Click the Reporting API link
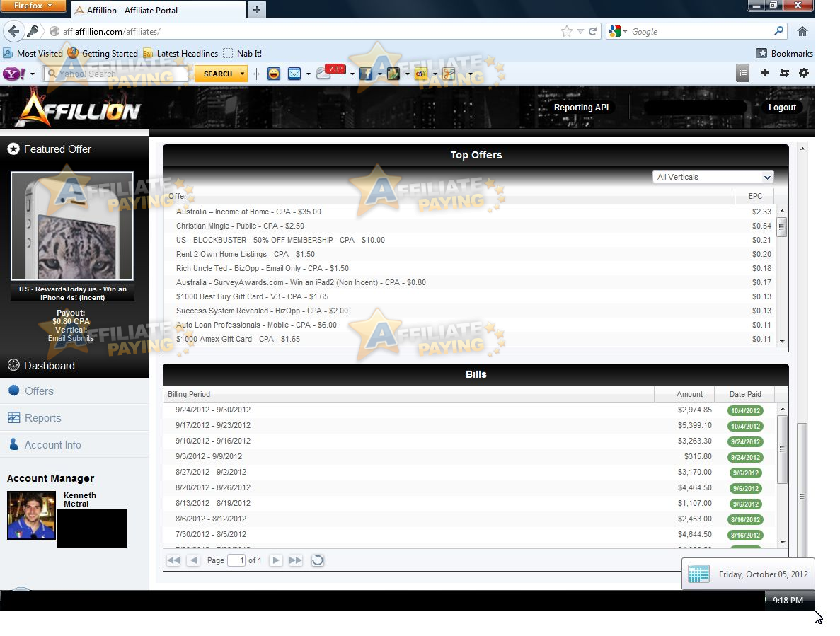This screenshot has width=840, height=636. click(x=581, y=107)
